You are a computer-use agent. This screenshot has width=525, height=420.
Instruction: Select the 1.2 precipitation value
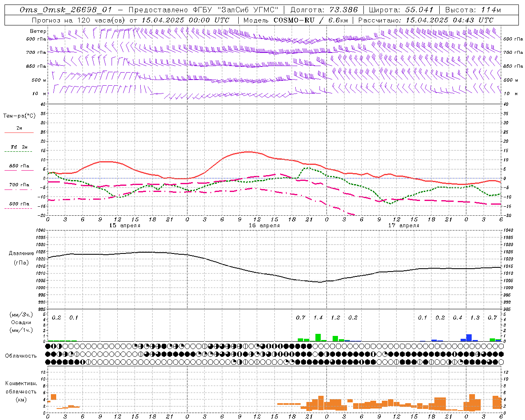pyautogui.click(x=336, y=317)
